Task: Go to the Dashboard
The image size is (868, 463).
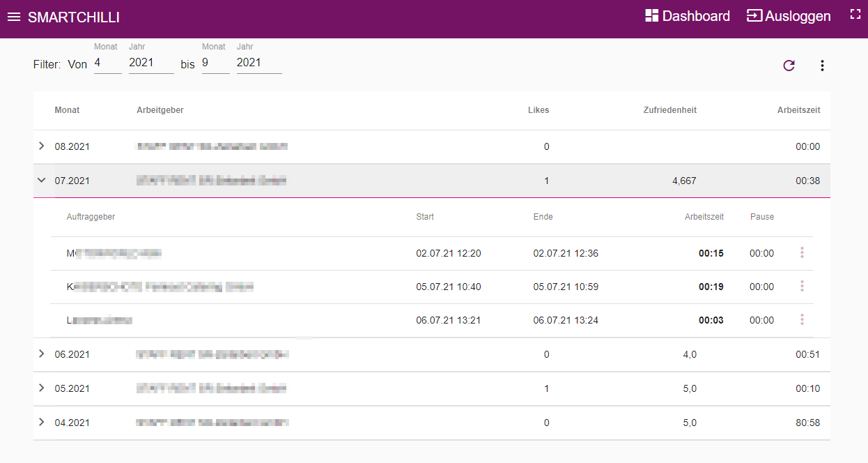Action: 688,16
